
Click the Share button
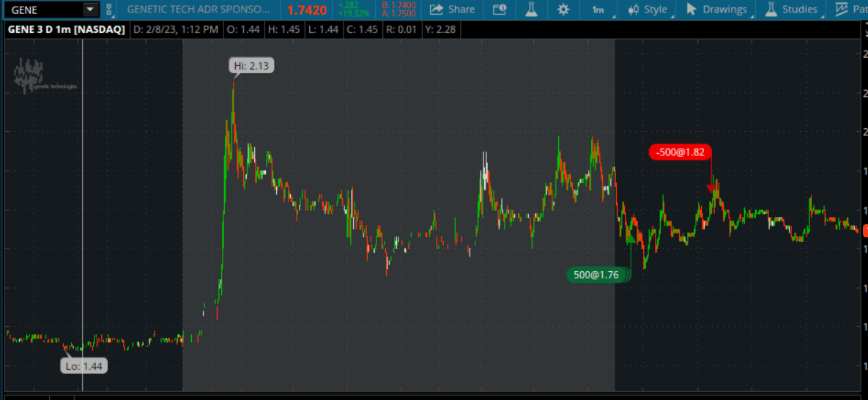[x=452, y=10]
